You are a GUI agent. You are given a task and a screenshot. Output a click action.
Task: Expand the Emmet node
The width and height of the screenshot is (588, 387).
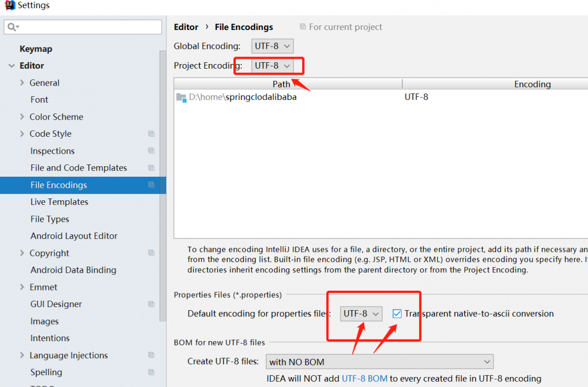click(22, 287)
